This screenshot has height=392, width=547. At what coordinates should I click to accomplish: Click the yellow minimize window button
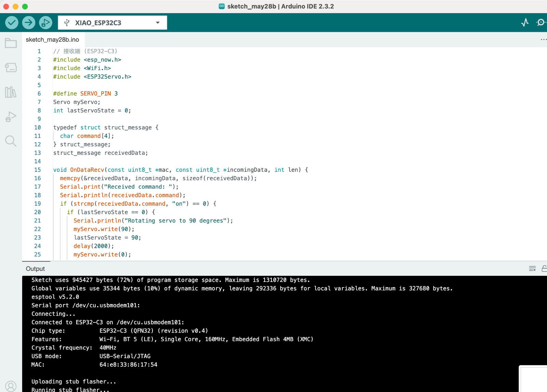15,6
